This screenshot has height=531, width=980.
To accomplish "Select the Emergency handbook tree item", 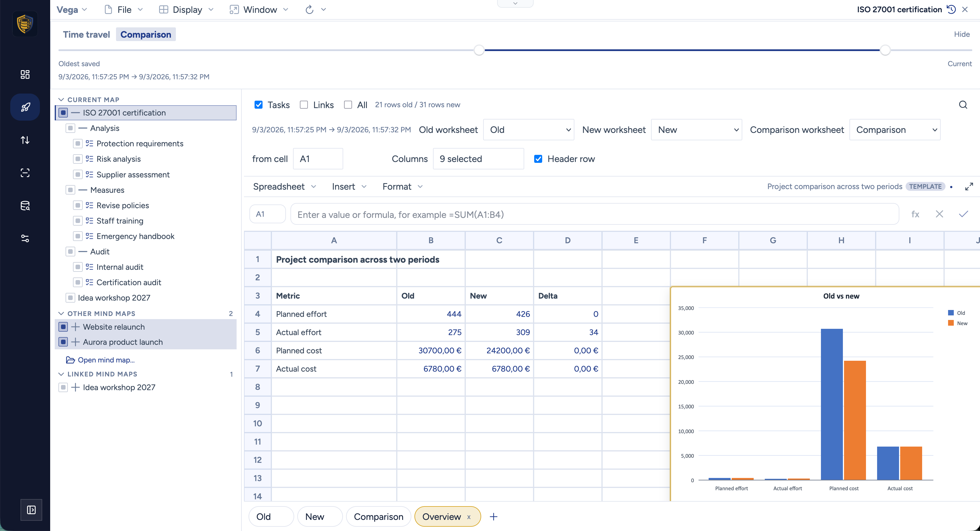I will [135, 236].
